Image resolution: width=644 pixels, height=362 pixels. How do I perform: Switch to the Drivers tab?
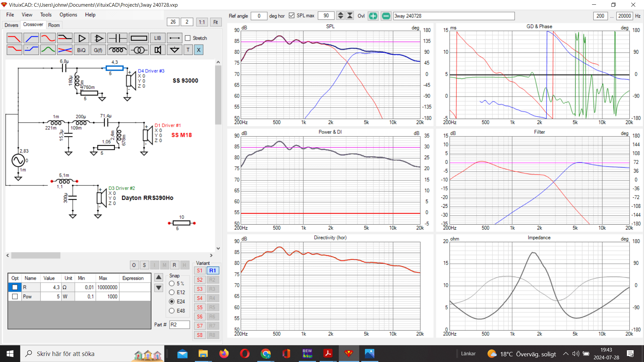[x=11, y=25]
